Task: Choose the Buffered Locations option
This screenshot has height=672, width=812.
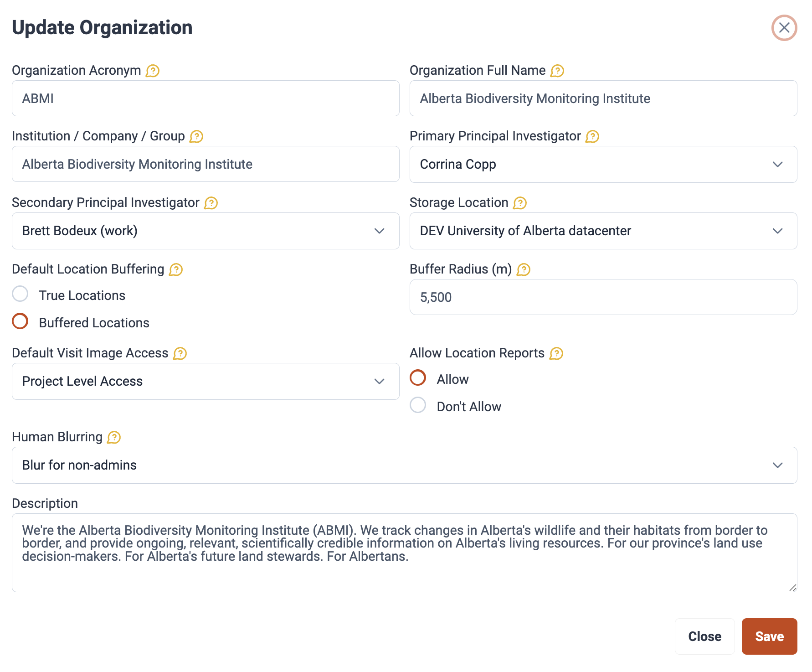Action: [x=20, y=321]
